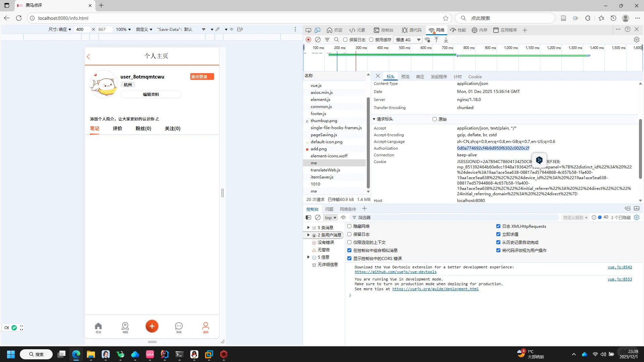Create live expression eye icon

tap(343, 217)
